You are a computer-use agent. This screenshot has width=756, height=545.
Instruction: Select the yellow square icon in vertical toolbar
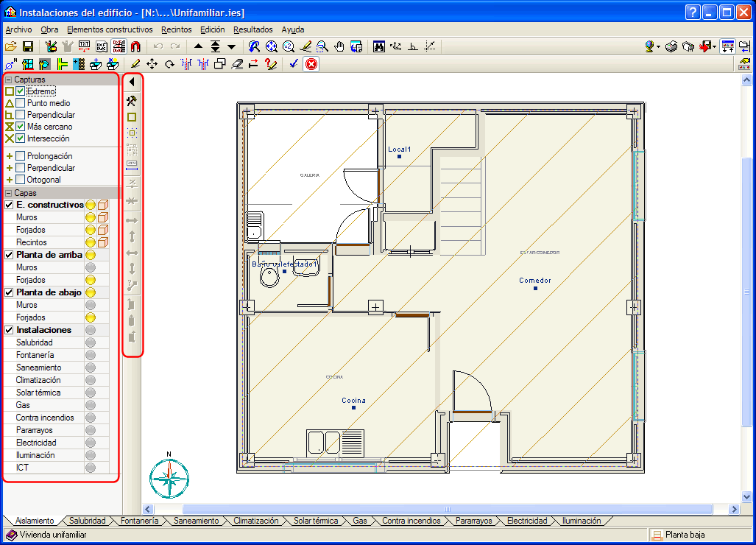132,116
